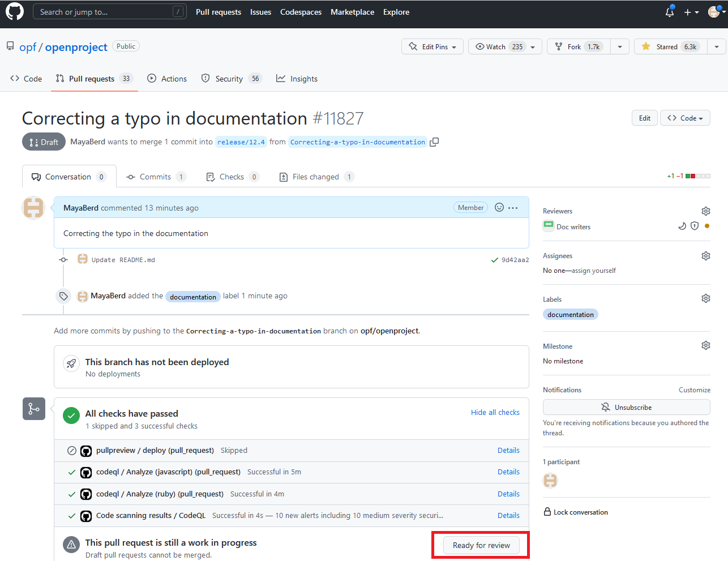Image resolution: width=728 pixels, height=561 pixels.
Task: Open the Commits tab
Action: [x=155, y=177]
